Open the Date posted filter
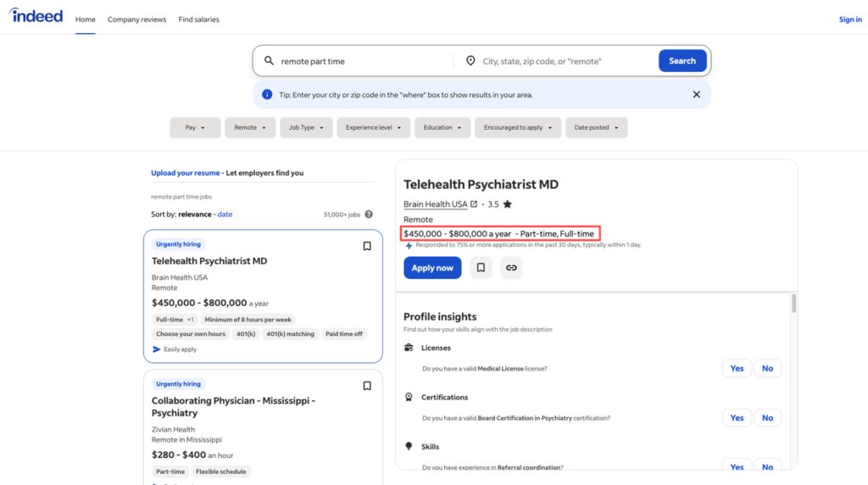The height and width of the screenshot is (485, 868). [x=596, y=127]
